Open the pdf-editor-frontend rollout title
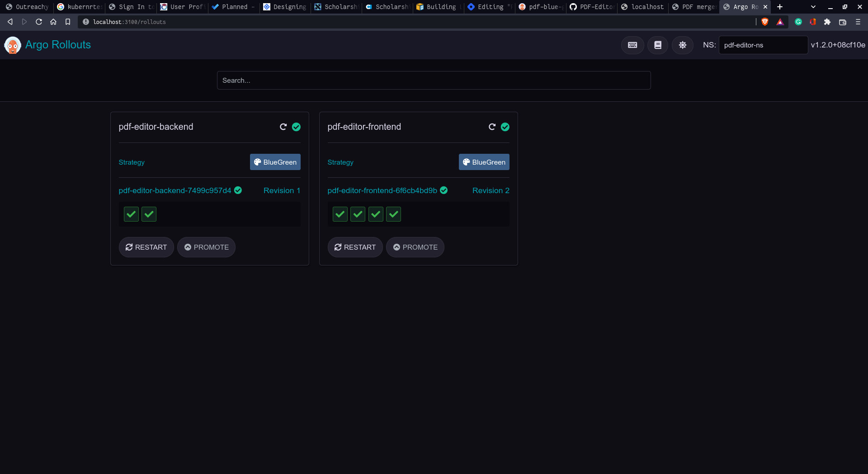 (364, 127)
